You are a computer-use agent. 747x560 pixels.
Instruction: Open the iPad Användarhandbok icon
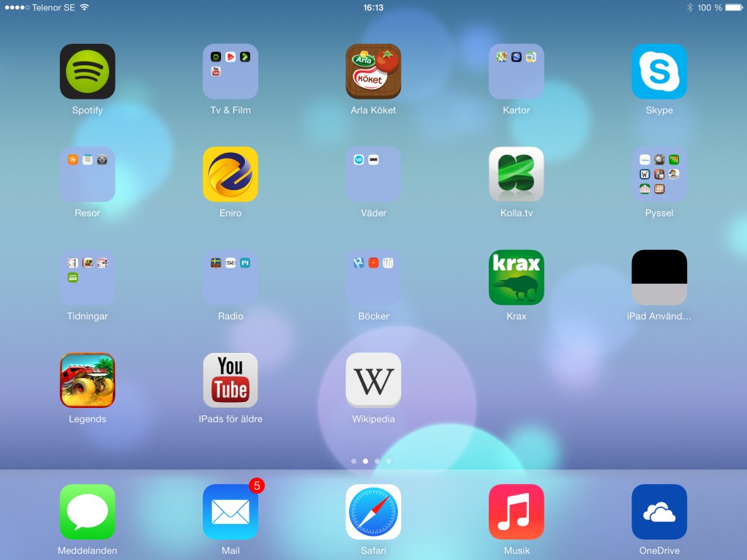[659, 277]
